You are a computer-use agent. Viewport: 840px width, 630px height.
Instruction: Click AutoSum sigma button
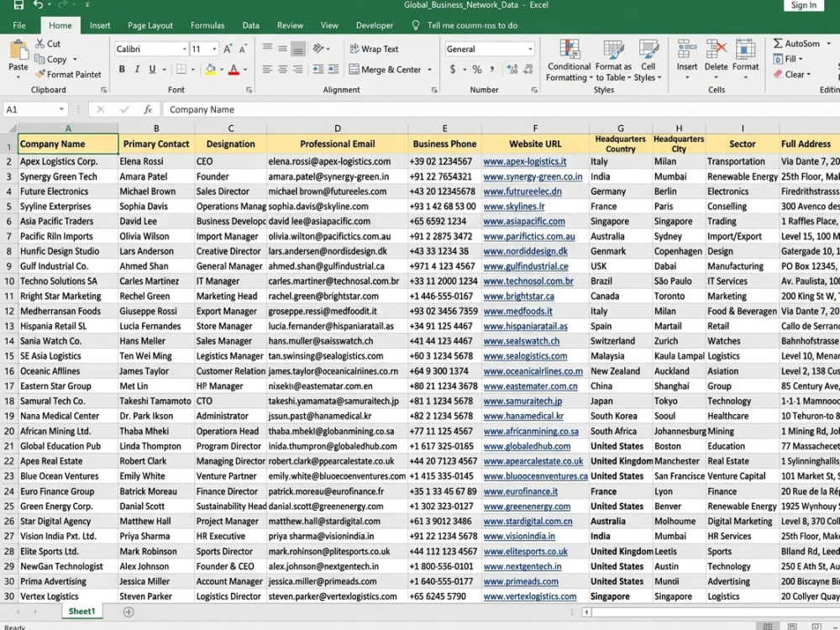click(x=796, y=44)
